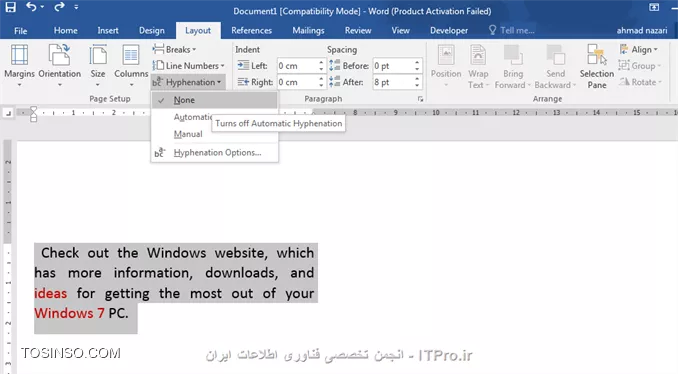
Task: Open the Rotate dropdown
Action: click(x=640, y=82)
